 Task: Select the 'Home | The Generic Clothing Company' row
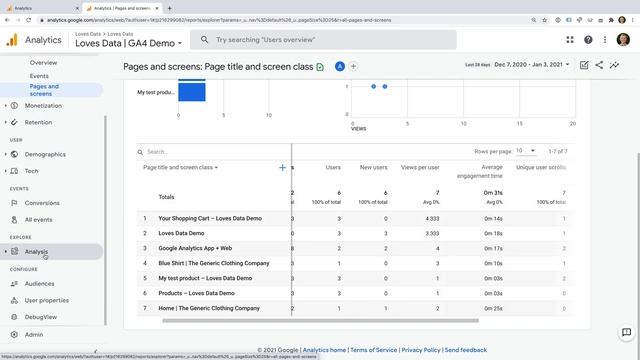(x=355, y=308)
